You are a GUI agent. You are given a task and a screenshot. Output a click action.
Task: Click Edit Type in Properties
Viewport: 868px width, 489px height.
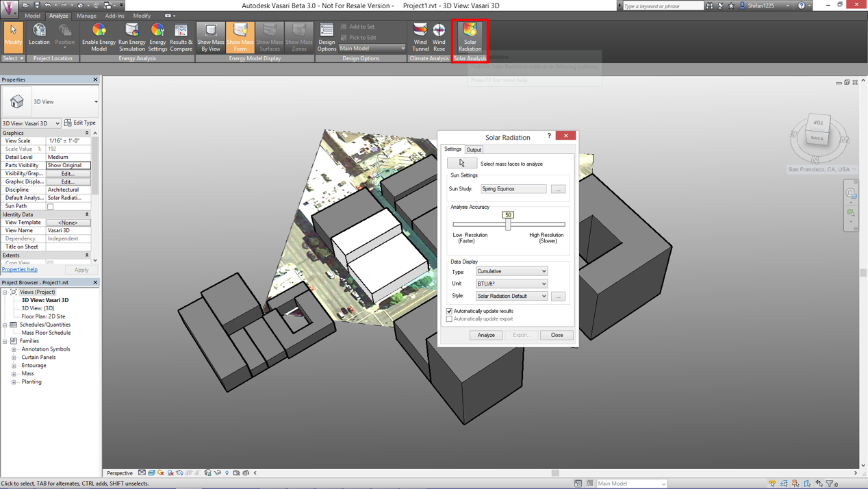point(80,123)
